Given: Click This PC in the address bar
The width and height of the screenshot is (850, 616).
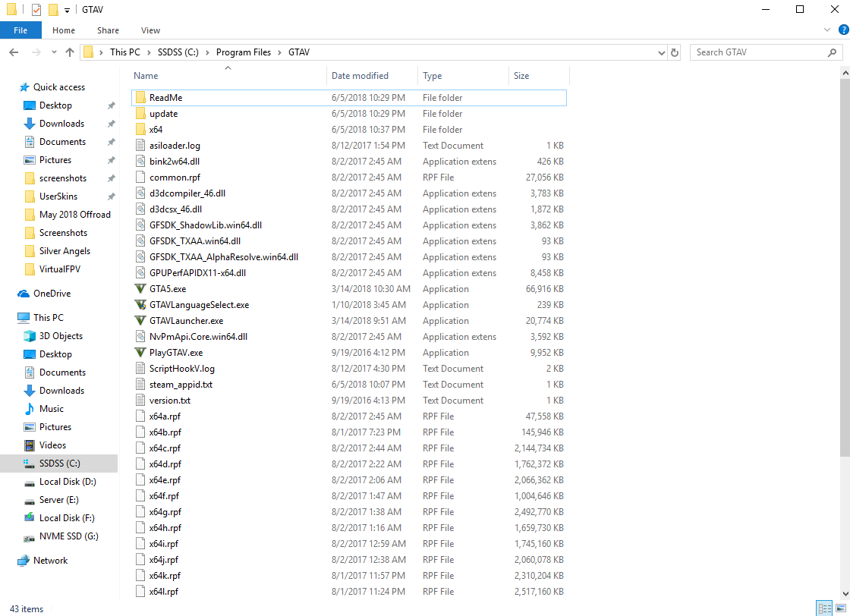Looking at the screenshot, I should (124, 52).
